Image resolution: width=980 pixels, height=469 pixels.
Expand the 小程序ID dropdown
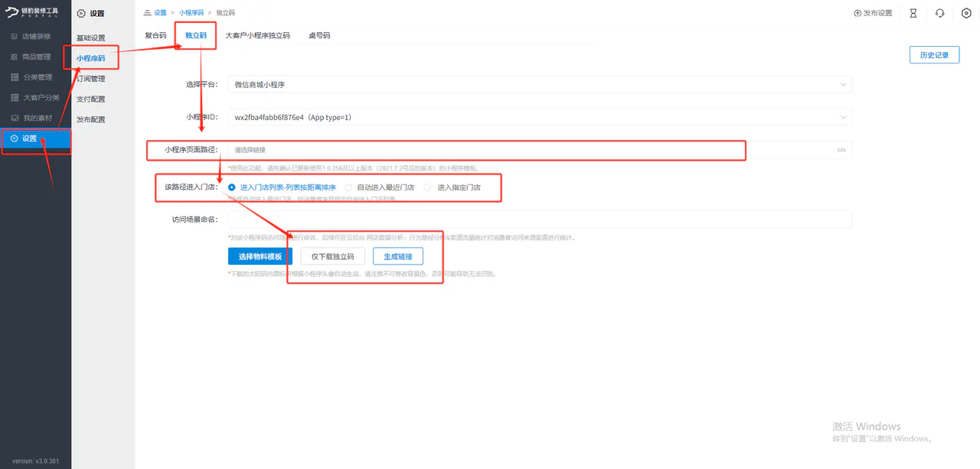(x=540, y=117)
